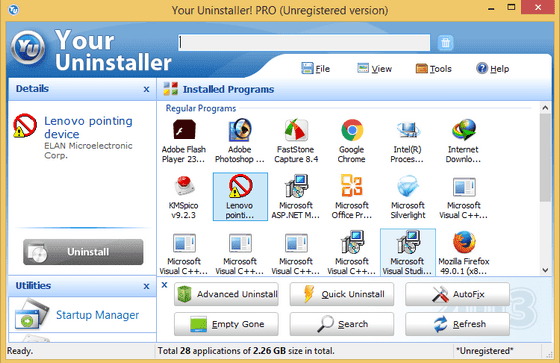Click the Installed Programs header icon

click(x=171, y=89)
